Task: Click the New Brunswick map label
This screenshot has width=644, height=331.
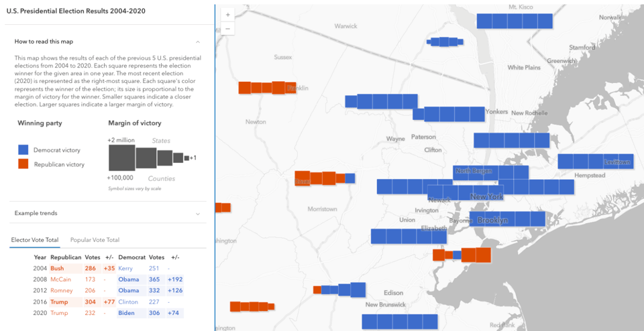Action: 386,305
